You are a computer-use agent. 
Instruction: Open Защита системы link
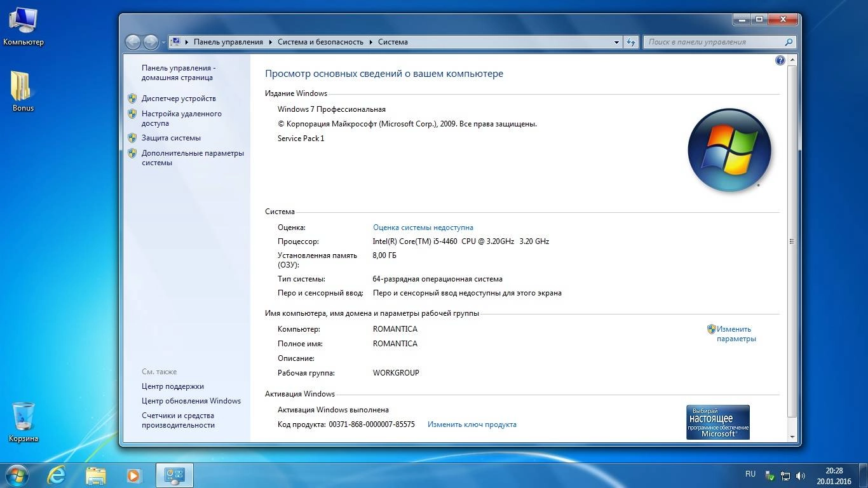click(171, 138)
